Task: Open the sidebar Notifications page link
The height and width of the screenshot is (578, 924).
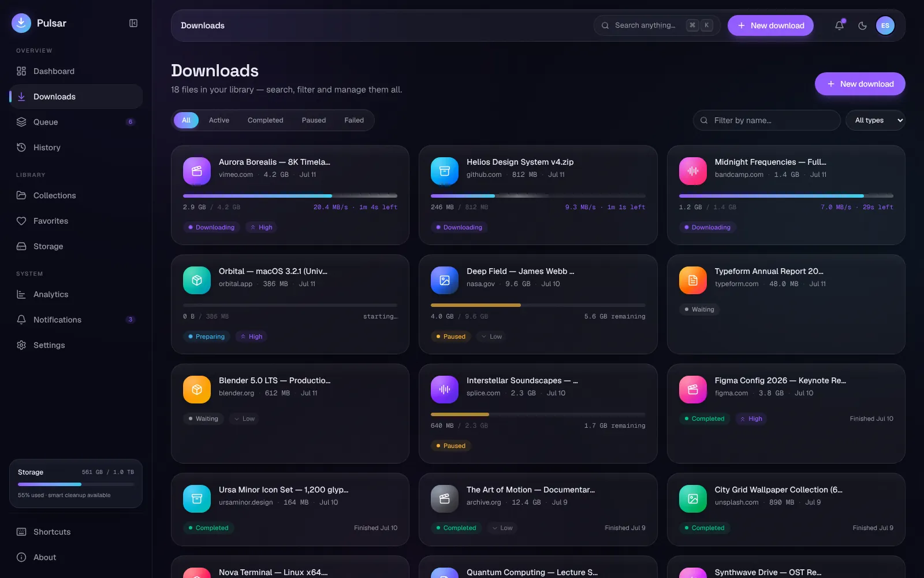Action: [x=76, y=320]
